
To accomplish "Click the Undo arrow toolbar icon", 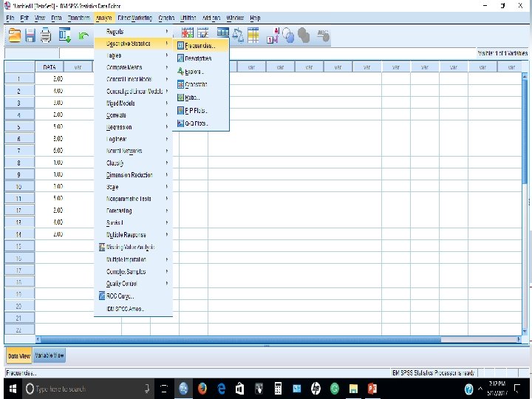I will click(x=83, y=35).
